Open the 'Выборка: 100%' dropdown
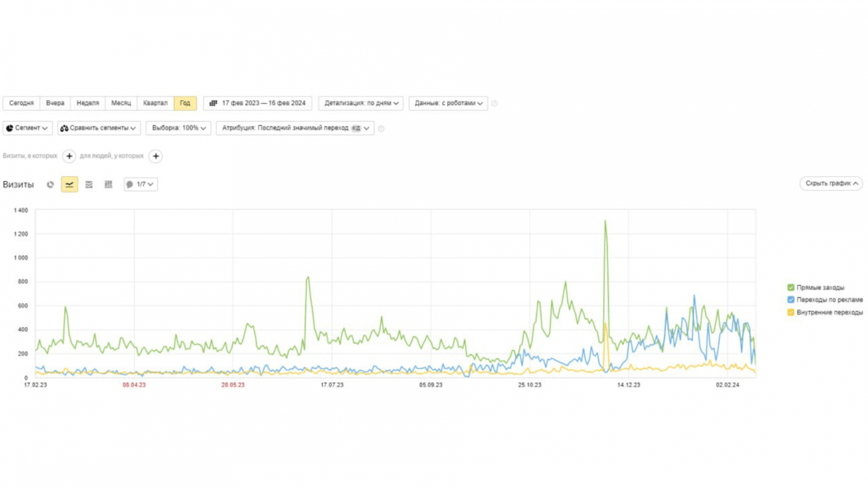This screenshot has width=868, height=488. coord(178,128)
